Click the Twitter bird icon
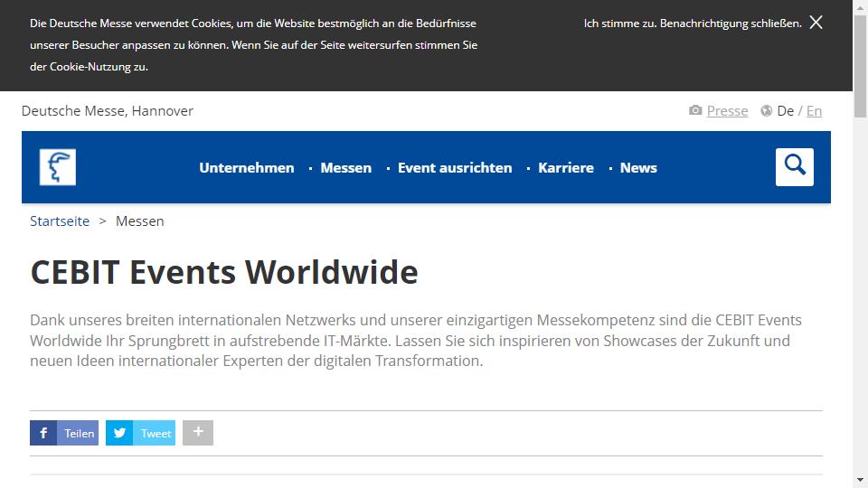This screenshot has width=868, height=488. [x=119, y=433]
